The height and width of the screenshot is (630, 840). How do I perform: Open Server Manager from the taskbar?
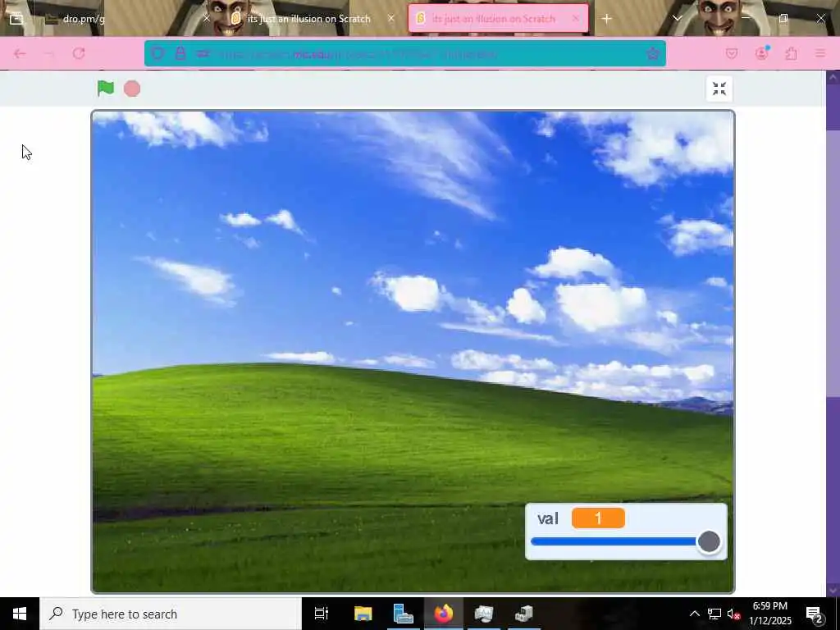point(403,614)
